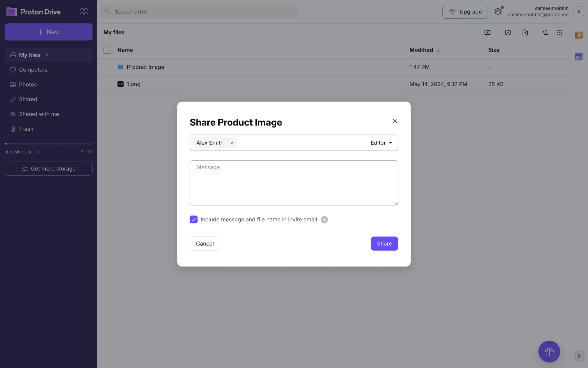Open the gift referral floating icon

click(549, 351)
